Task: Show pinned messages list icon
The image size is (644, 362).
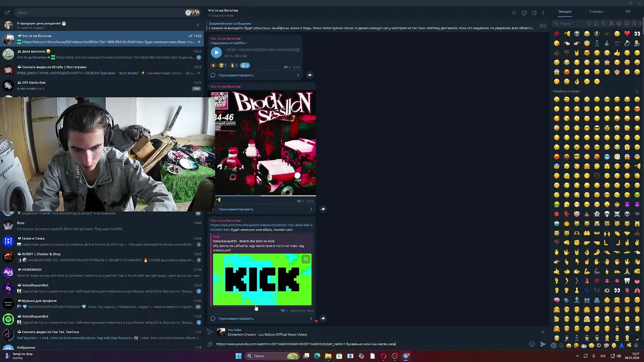Action: (x=542, y=26)
